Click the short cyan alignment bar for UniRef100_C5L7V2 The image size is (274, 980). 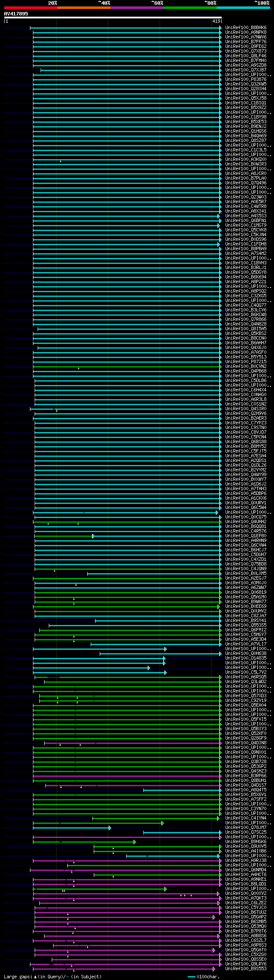point(99,672)
